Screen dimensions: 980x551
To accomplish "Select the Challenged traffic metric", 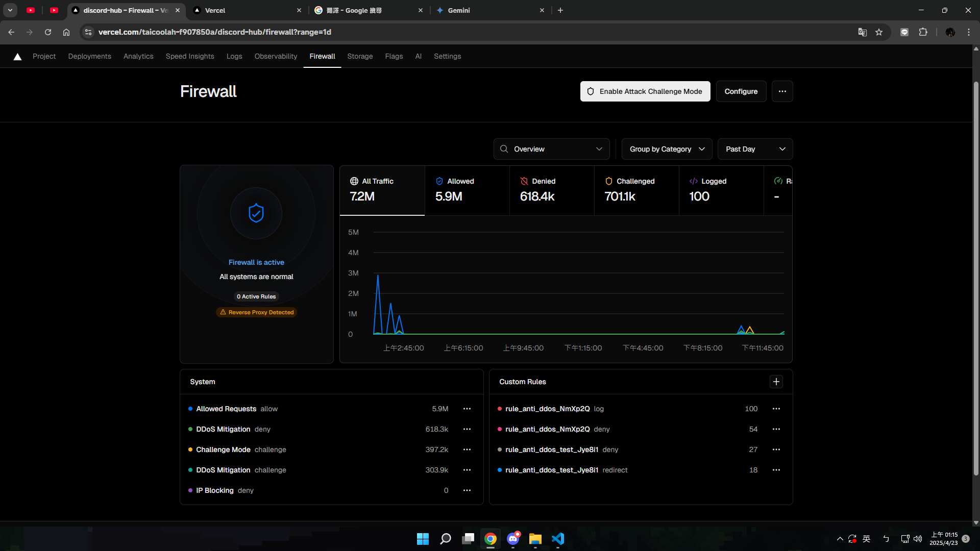I will coord(636,190).
